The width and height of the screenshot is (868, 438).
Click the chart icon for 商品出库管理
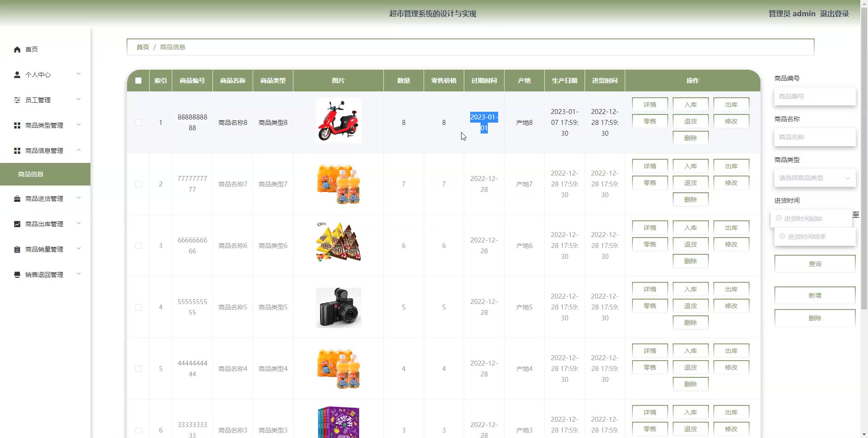(x=17, y=224)
